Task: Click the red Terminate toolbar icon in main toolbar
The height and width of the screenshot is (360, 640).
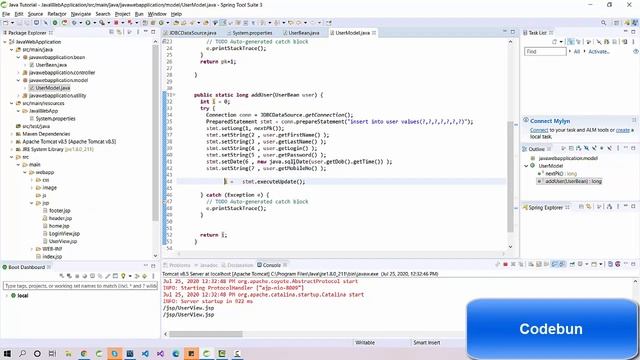Action: pos(116,23)
